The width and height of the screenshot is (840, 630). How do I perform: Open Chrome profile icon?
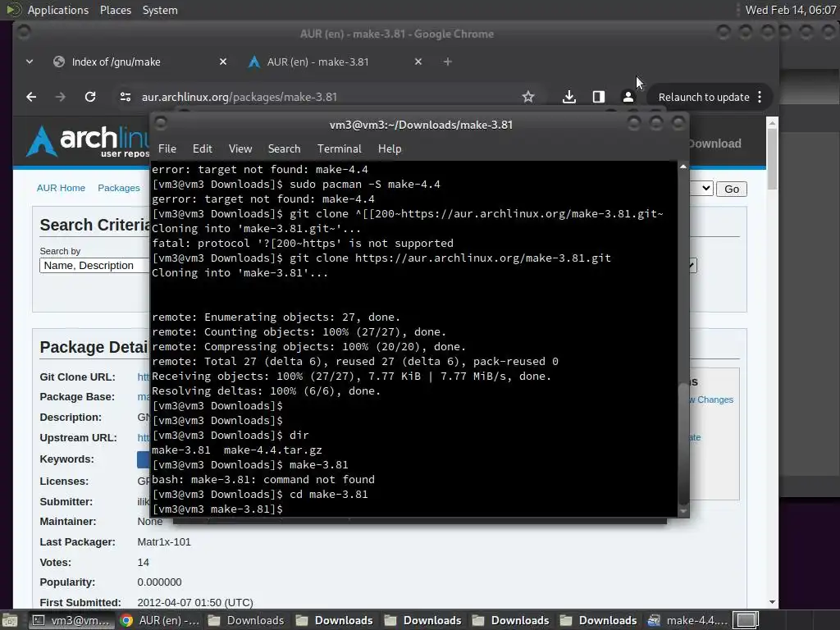pos(628,97)
